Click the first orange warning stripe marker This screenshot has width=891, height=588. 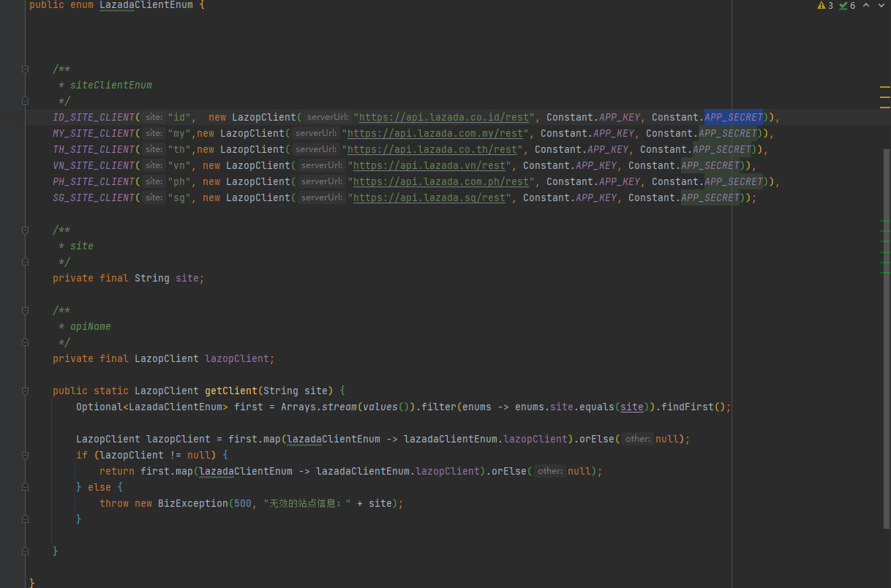[x=884, y=87]
